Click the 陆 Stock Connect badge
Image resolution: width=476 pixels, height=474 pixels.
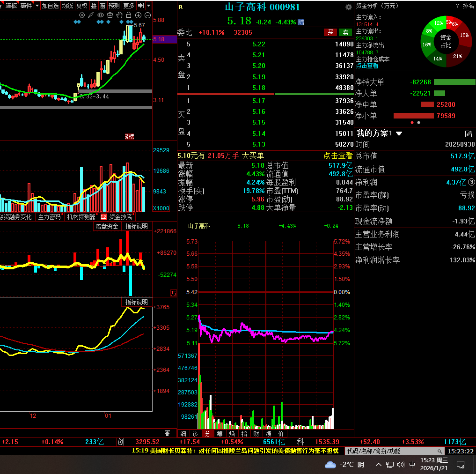tap(301, 22)
